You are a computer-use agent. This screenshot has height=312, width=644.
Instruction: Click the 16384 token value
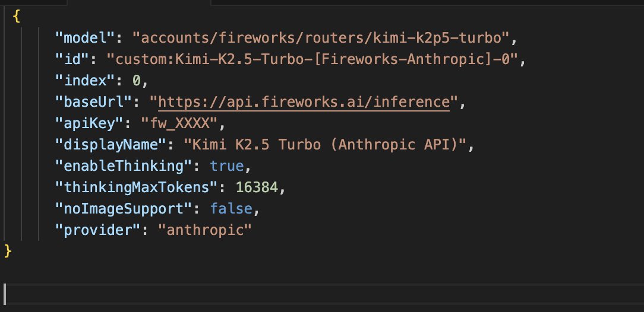[257, 187]
